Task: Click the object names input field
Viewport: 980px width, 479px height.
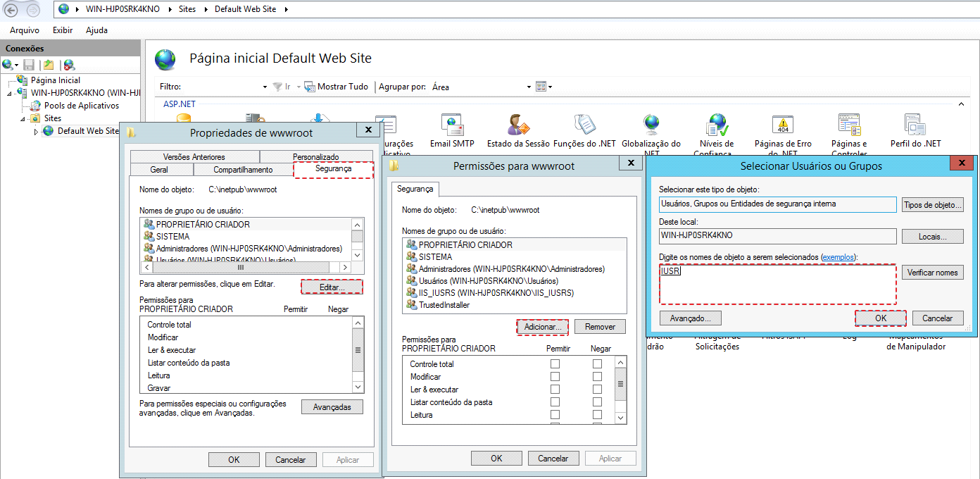Action: 778,285
